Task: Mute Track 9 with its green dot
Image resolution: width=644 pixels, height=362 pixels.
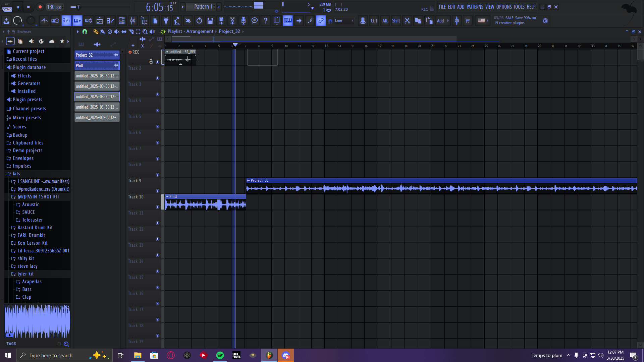Action: click(x=157, y=191)
